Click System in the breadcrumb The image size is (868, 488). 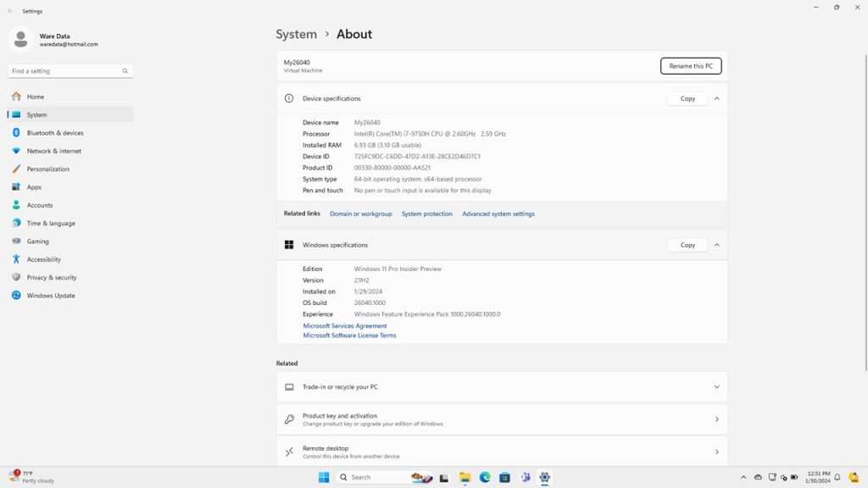pyautogui.click(x=296, y=34)
